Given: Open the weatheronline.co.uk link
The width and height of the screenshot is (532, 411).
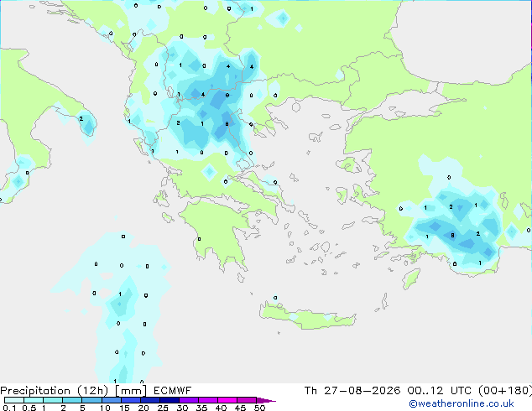Looking at the screenshot, I should coord(462,403).
